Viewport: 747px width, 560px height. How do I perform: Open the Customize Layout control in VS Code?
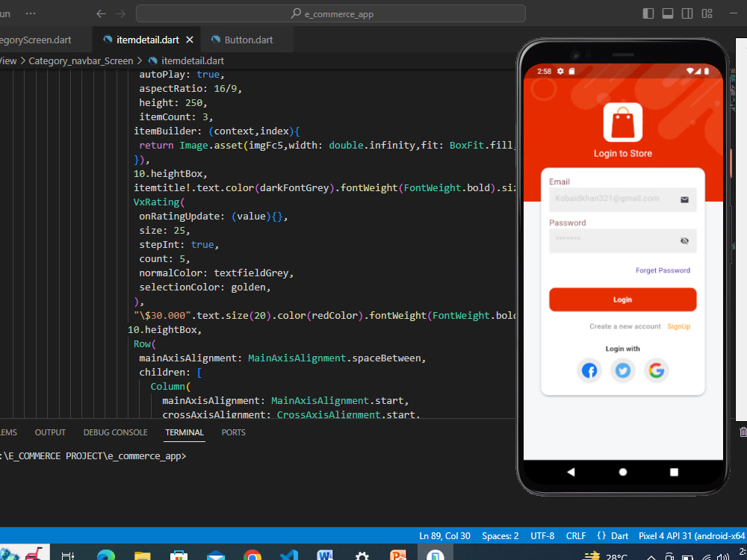coord(707,13)
